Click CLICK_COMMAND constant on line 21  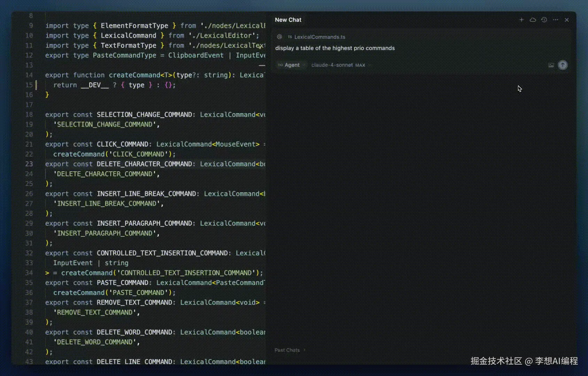click(122, 144)
